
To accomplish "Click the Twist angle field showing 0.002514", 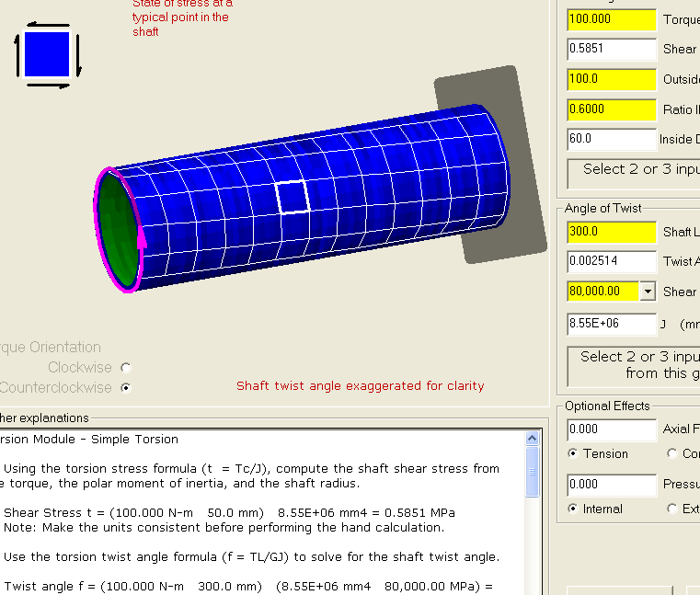I will click(612, 261).
